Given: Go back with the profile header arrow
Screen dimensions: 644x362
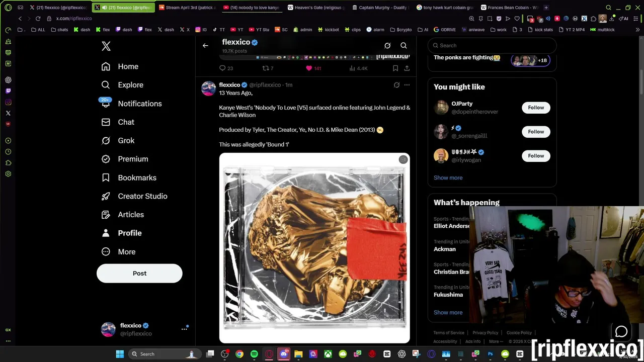Looking at the screenshot, I should click(x=205, y=46).
